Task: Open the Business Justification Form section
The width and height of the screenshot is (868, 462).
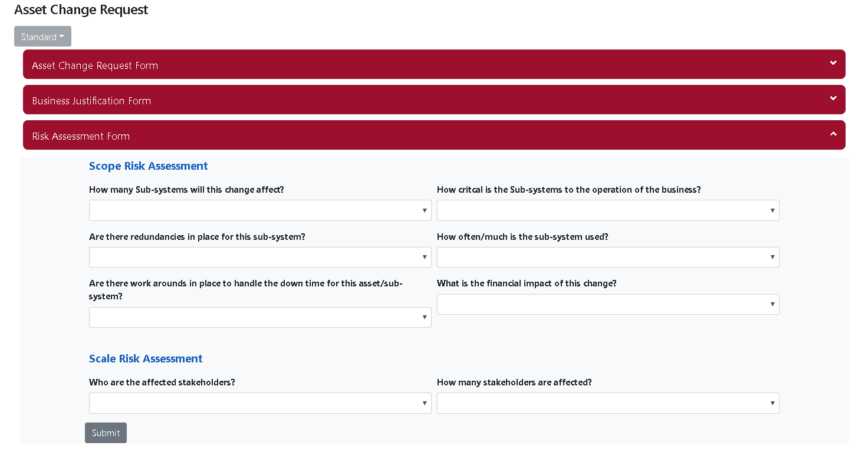Action: [91, 101]
